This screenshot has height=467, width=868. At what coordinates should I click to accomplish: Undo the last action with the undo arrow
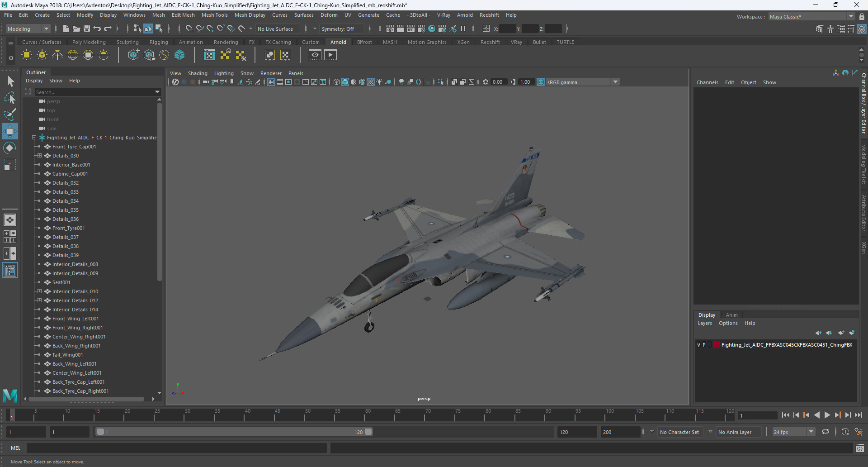pos(97,29)
